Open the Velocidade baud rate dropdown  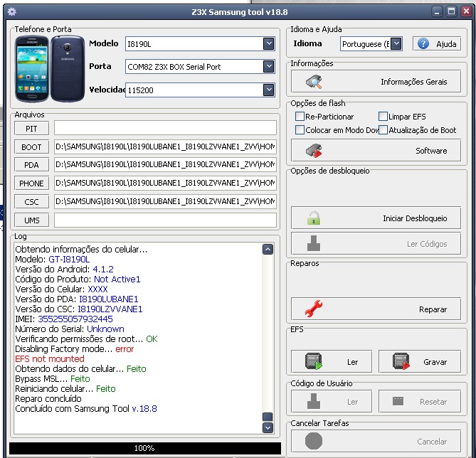coord(269,90)
